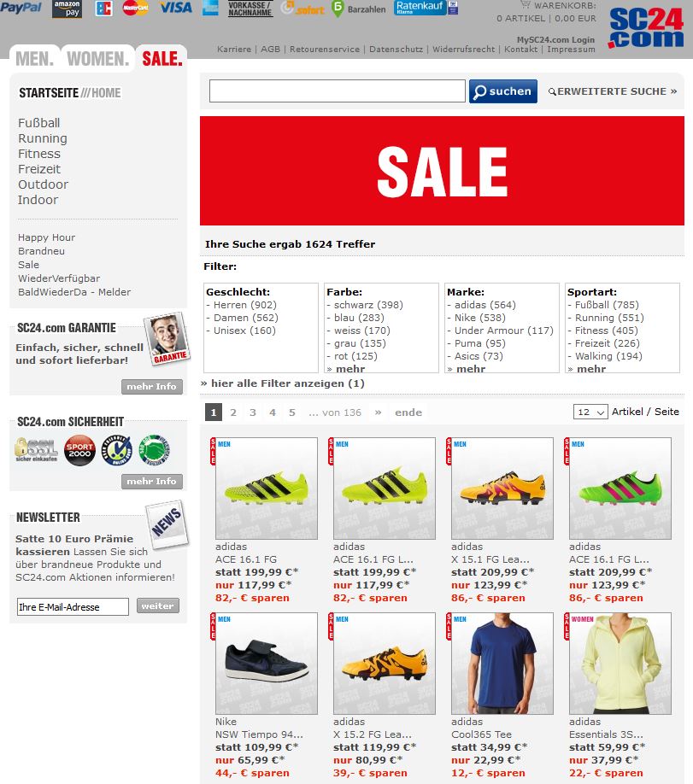Switch to the WOMEN tab
693x784 pixels.
coord(98,59)
